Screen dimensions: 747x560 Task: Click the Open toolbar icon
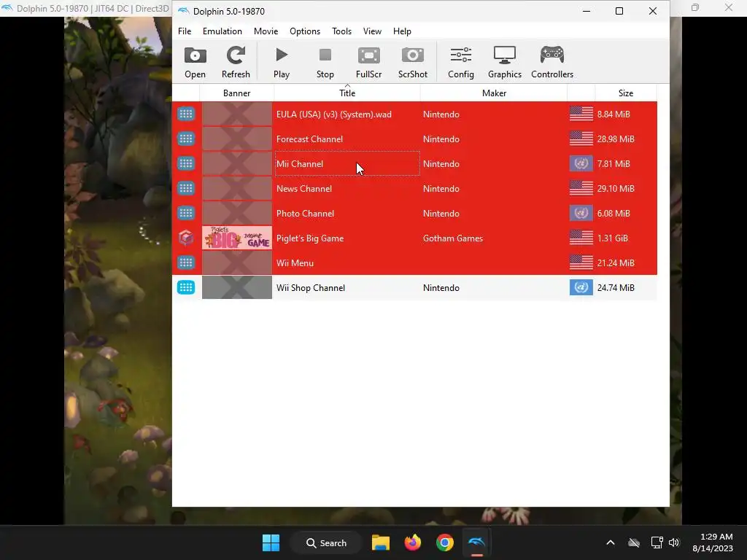(x=195, y=63)
